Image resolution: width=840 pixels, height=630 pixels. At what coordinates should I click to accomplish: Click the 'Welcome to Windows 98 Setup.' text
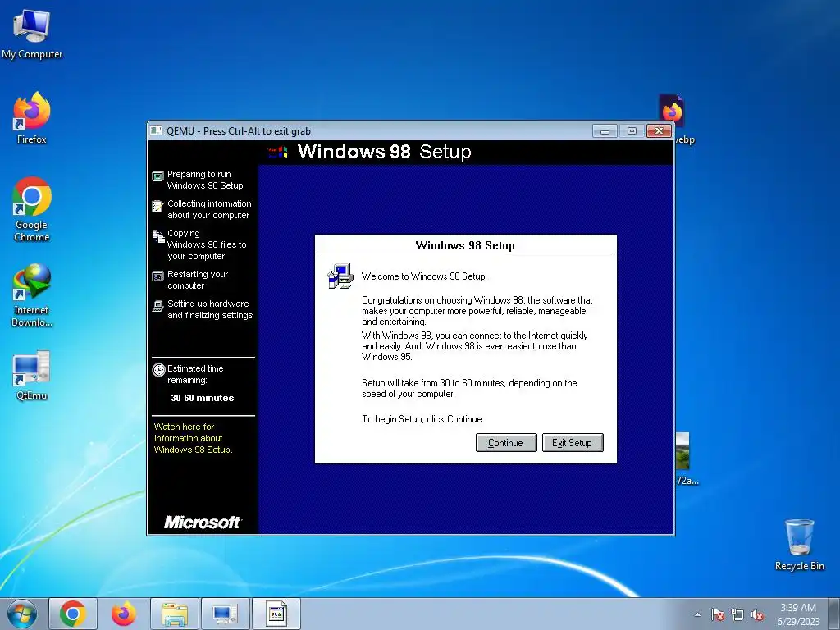pos(424,276)
